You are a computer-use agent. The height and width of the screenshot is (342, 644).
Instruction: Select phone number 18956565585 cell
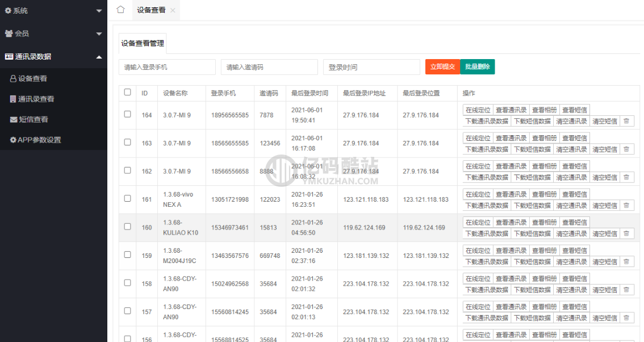pyautogui.click(x=230, y=115)
